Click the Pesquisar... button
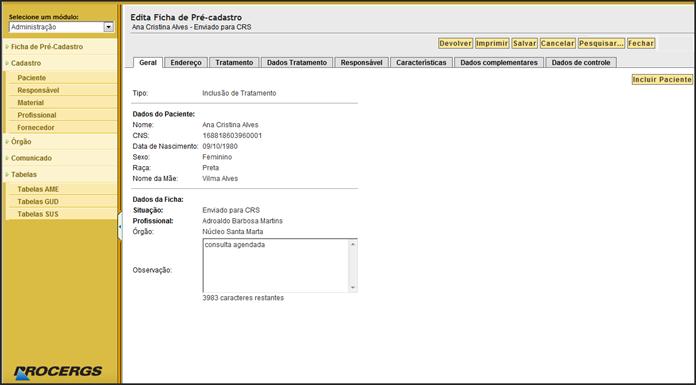 pos(601,44)
